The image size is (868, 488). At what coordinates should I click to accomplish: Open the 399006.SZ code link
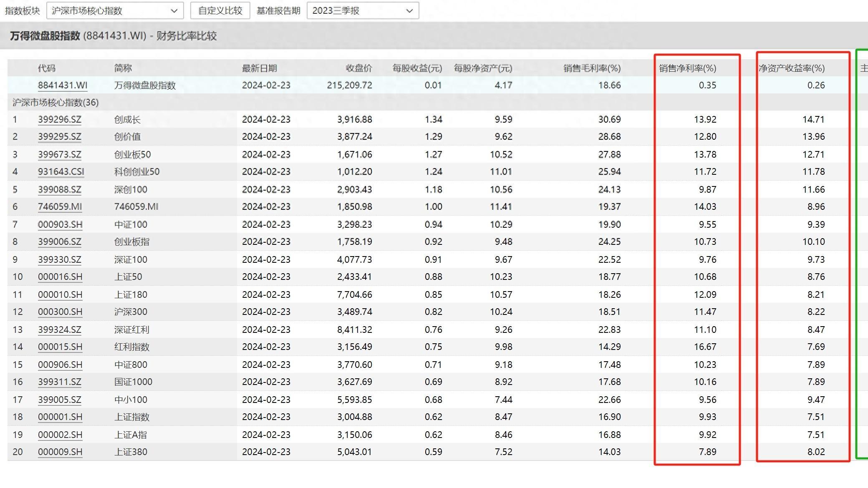(x=60, y=242)
